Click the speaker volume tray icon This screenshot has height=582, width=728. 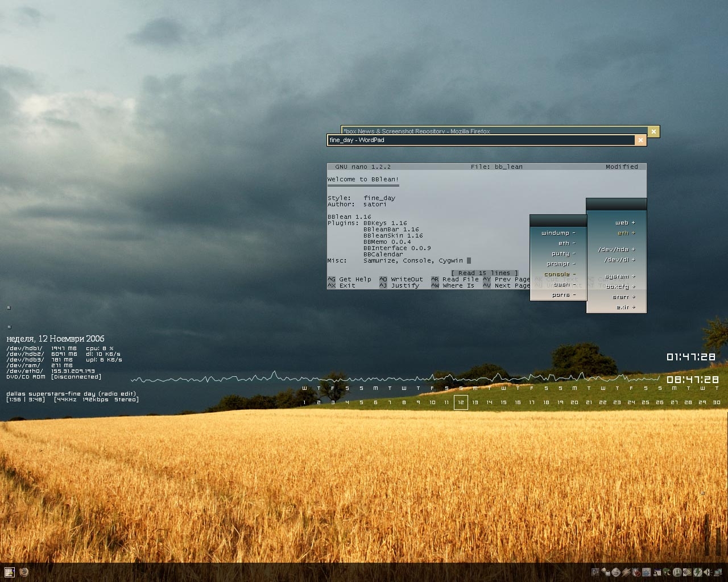point(708,572)
